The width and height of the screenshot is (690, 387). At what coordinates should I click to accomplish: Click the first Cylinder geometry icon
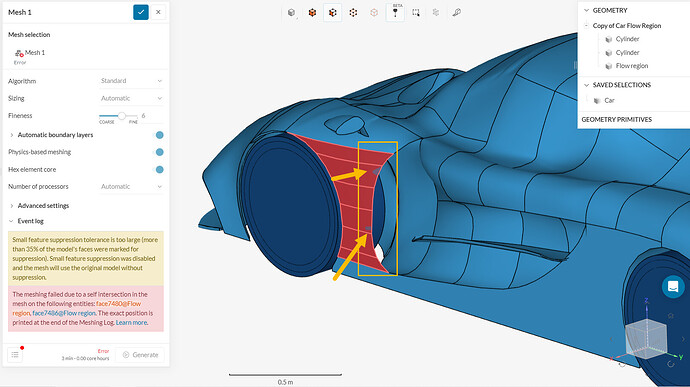tap(609, 39)
